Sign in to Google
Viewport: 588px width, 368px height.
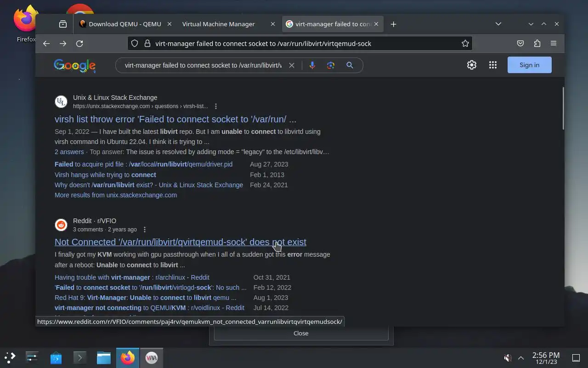[530, 65]
